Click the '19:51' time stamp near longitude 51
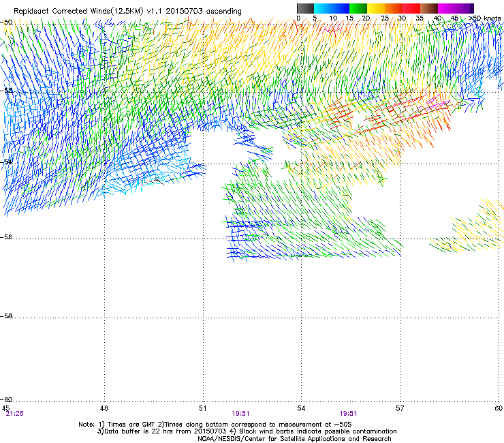The height and width of the screenshot is (443, 504). [240, 414]
